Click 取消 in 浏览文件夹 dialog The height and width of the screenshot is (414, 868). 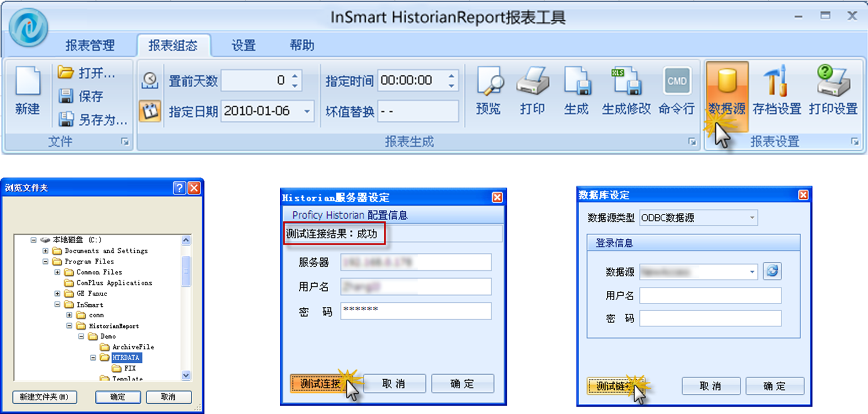click(169, 397)
